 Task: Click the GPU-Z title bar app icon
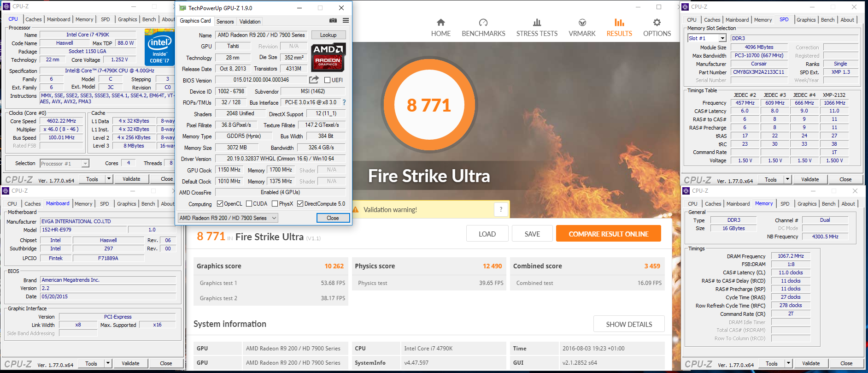point(182,8)
